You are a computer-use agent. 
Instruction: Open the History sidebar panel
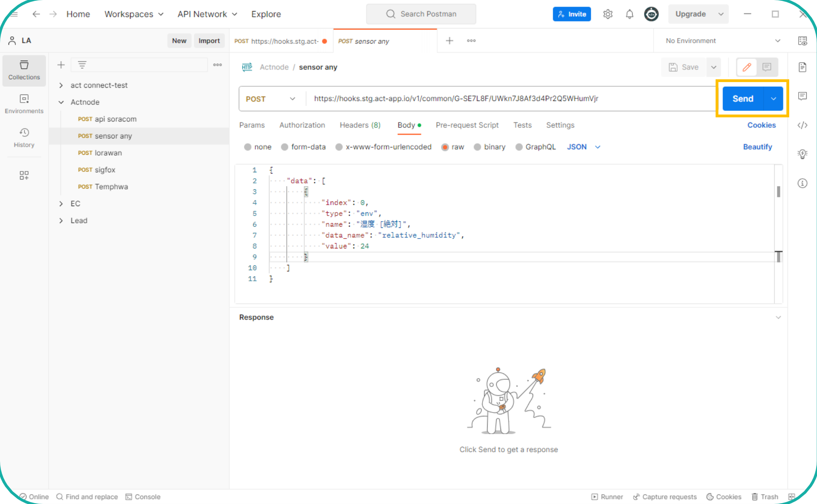tap(24, 138)
